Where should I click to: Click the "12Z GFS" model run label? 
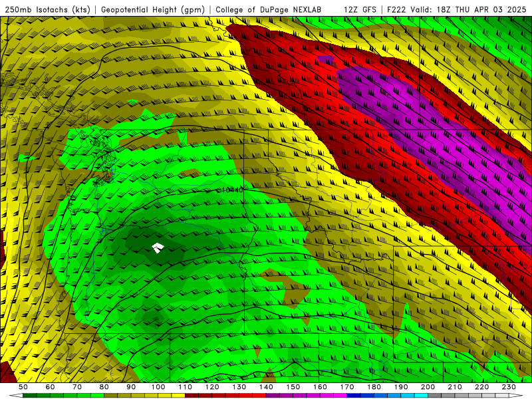pos(360,9)
